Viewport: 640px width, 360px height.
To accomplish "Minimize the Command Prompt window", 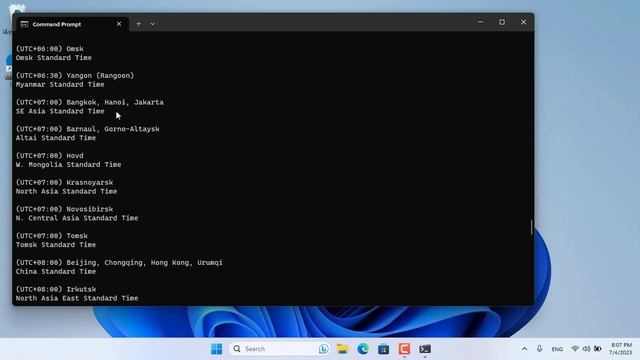I will pyautogui.click(x=480, y=22).
